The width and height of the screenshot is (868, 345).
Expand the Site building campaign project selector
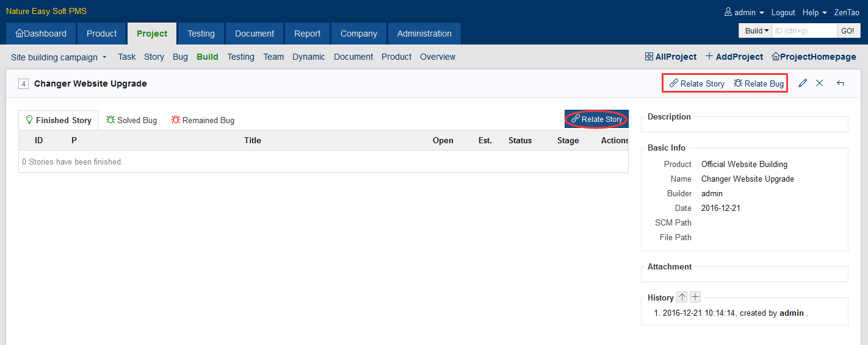pyautogui.click(x=59, y=57)
